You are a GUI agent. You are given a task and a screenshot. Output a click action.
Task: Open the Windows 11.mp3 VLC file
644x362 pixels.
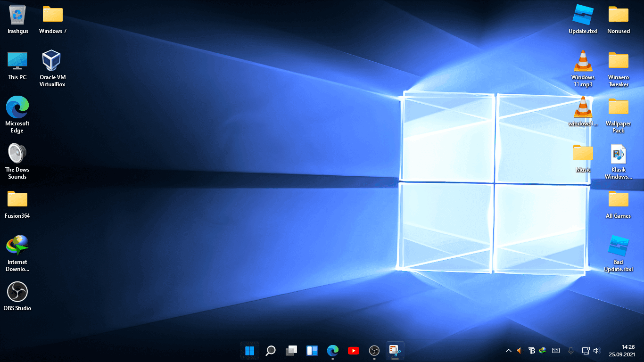click(x=583, y=61)
